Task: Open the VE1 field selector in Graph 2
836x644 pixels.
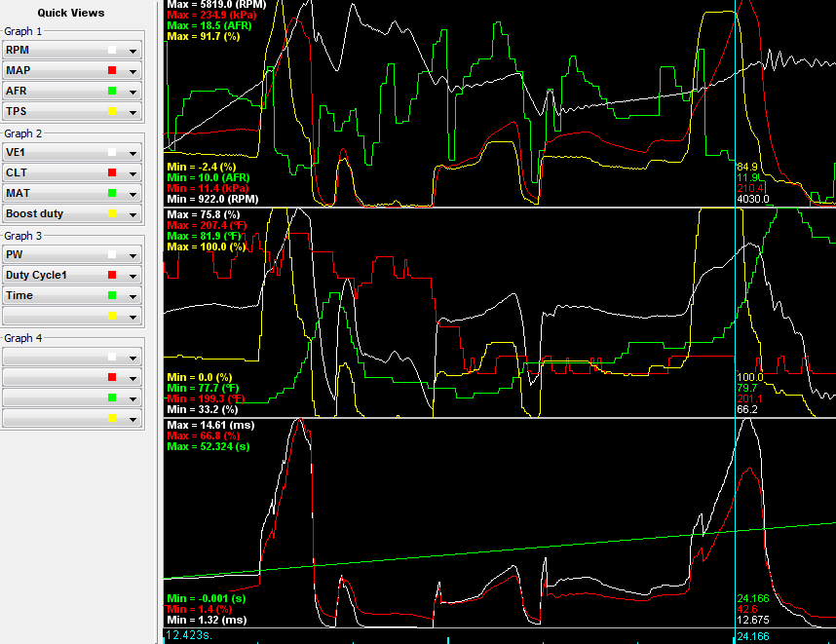Action: [131, 152]
